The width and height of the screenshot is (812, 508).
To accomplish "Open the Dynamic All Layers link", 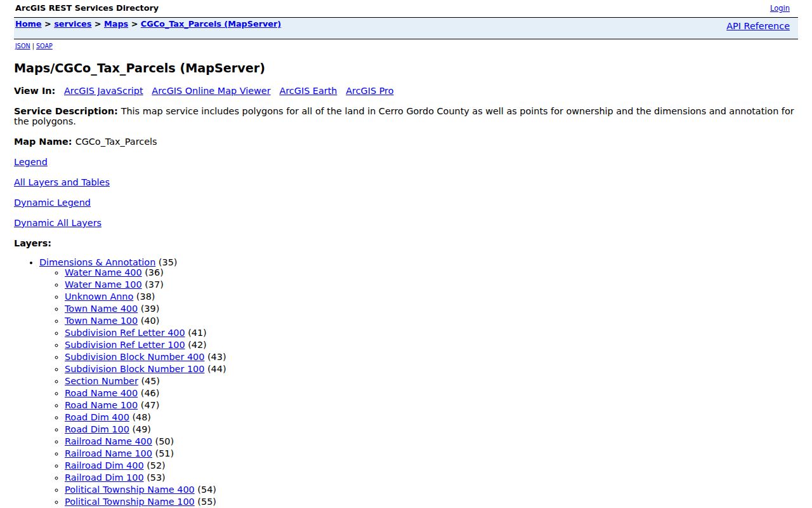I will tap(58, 223).
